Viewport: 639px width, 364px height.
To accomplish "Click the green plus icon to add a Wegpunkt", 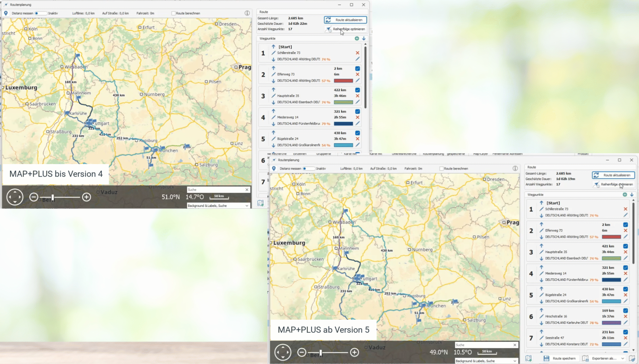I will pyautogui.click(x=357, y=39).
